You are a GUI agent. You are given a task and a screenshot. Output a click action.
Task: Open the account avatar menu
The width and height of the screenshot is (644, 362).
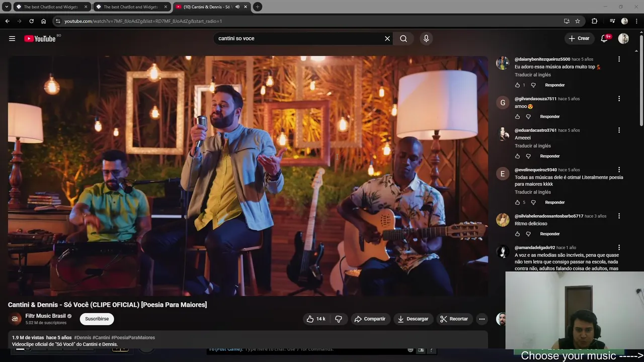tap(623, 38)
